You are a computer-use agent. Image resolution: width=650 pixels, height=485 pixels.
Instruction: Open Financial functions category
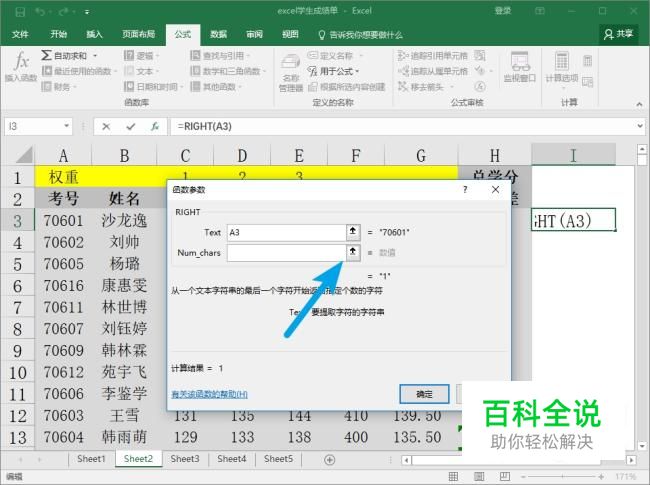coord(60,87)
